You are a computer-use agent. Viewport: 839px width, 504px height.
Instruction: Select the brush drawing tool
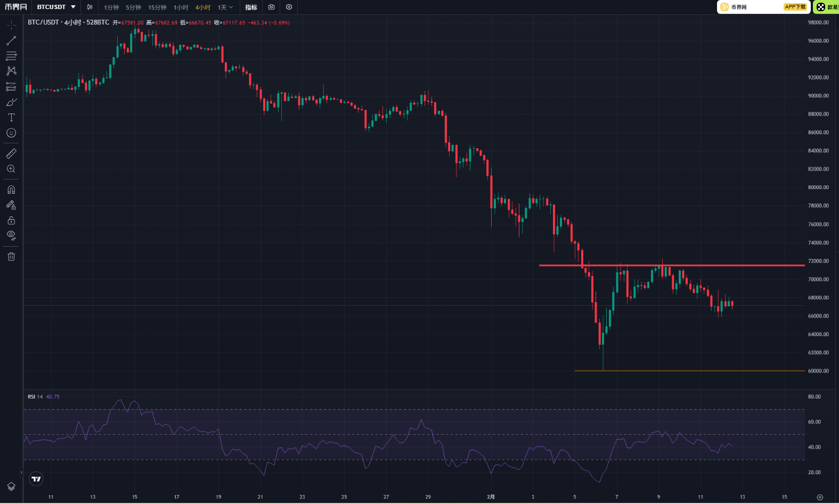click(x=11, y=102)
